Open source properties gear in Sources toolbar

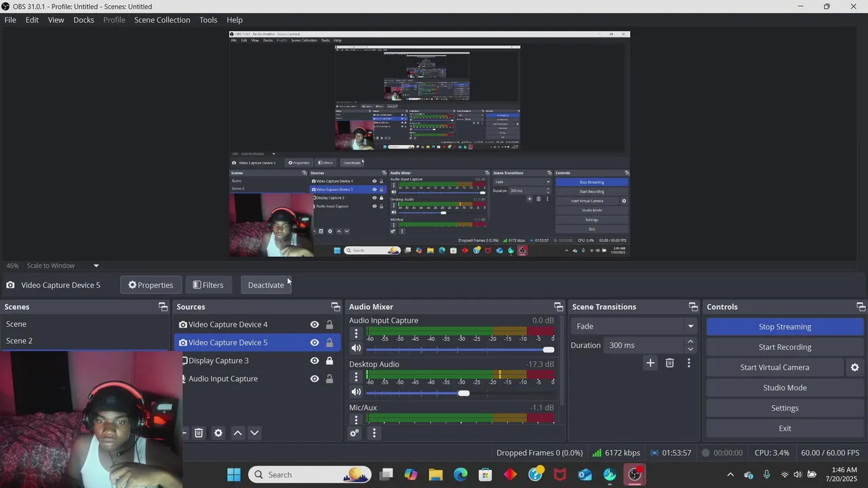[218, 433]
